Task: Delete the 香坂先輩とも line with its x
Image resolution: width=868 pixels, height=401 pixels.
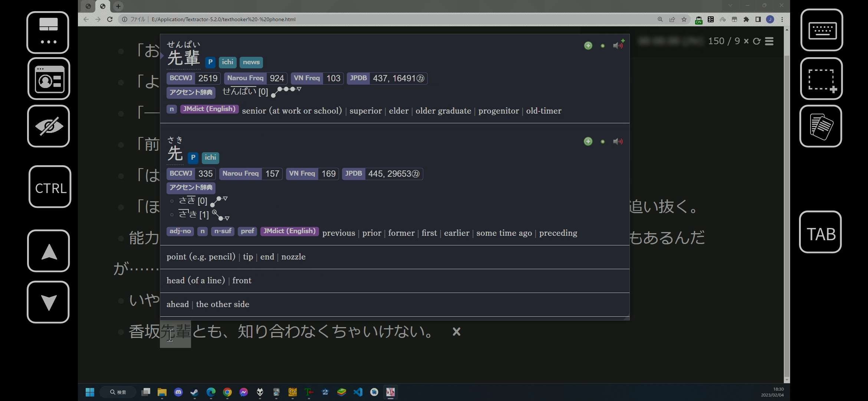Action: pyautogui.click(x=457, y=332)
